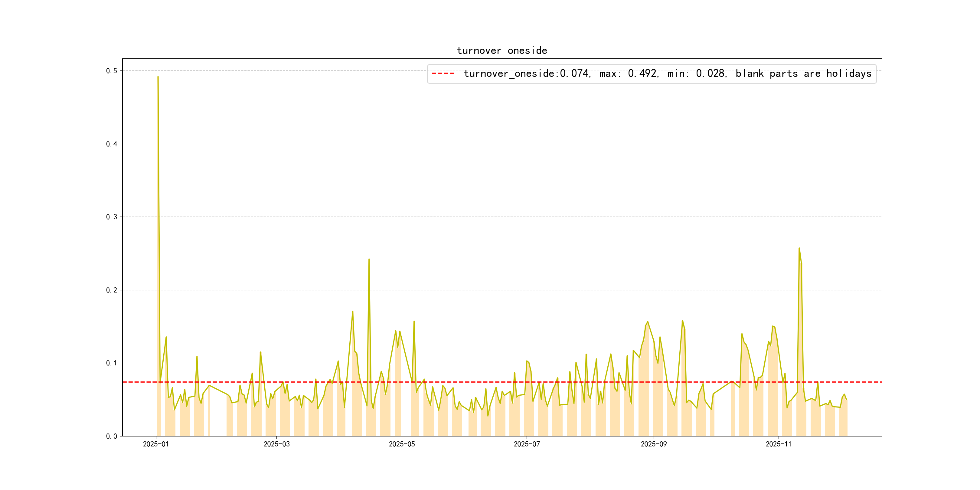
Task: Click the chart title 'turnover oneside'
Action: (x=502, y=51)
